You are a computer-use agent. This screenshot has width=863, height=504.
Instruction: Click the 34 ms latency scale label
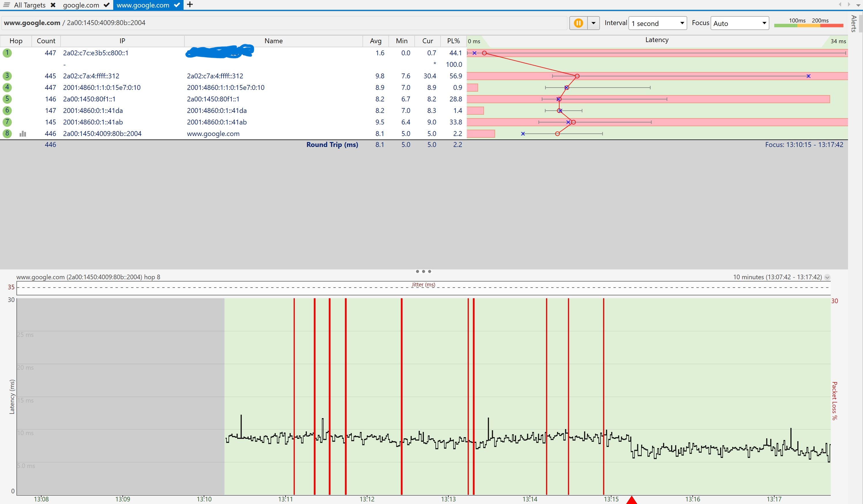838,41
